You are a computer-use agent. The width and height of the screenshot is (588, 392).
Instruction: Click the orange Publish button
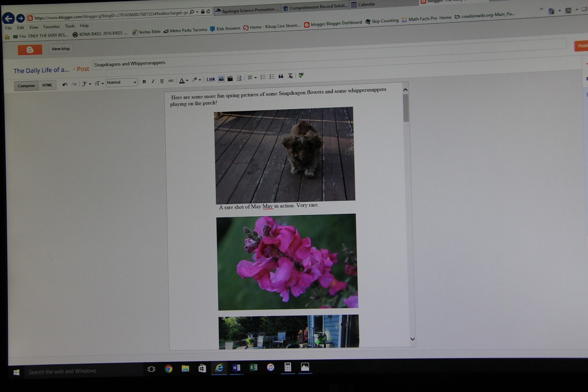(581, 46)
